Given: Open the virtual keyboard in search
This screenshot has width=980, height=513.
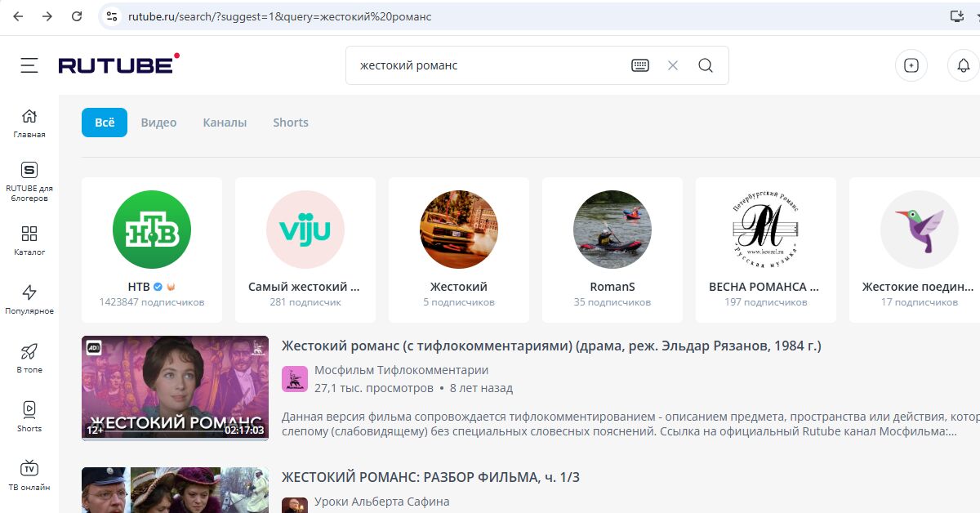Looking at the screenshot, I should coord(640,65).
